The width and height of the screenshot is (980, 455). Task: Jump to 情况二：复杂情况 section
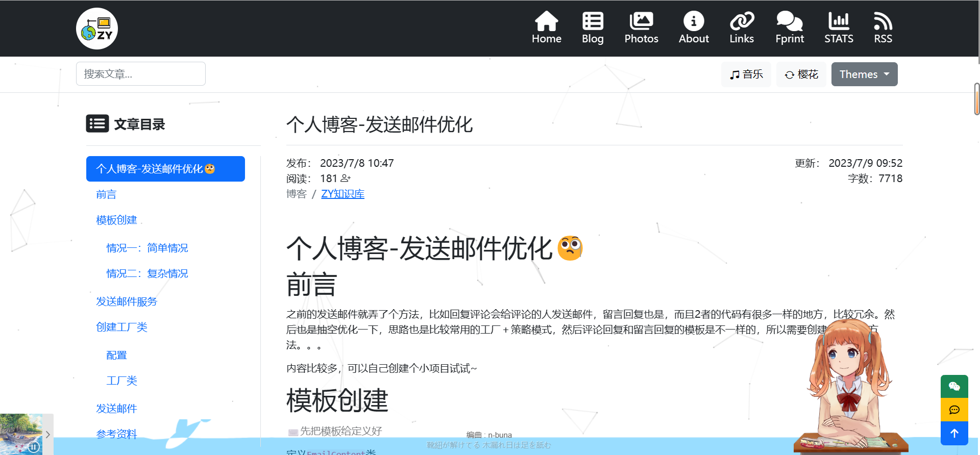(x=147, y=273)
